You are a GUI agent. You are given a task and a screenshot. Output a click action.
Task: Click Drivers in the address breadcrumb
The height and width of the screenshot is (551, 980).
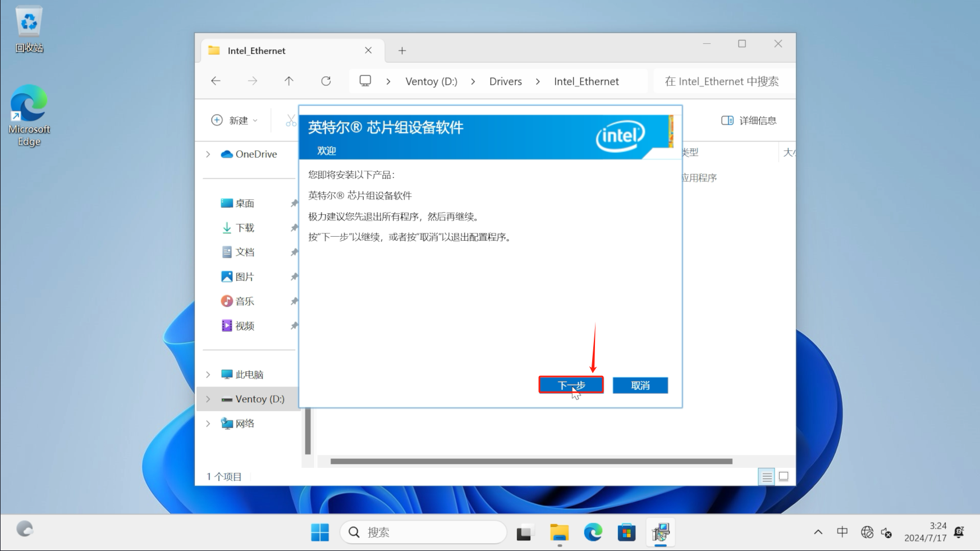click(x=505, y=81)
